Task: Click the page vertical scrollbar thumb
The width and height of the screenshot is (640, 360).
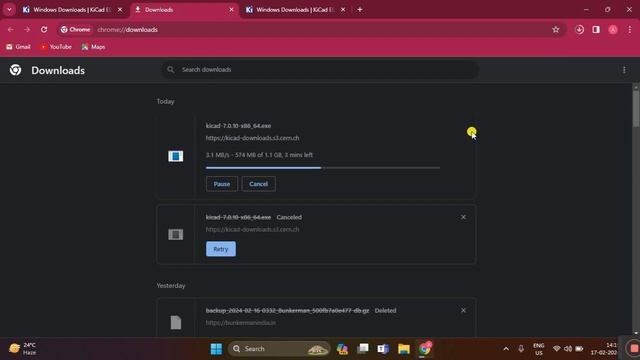Action: pos(636,108)
